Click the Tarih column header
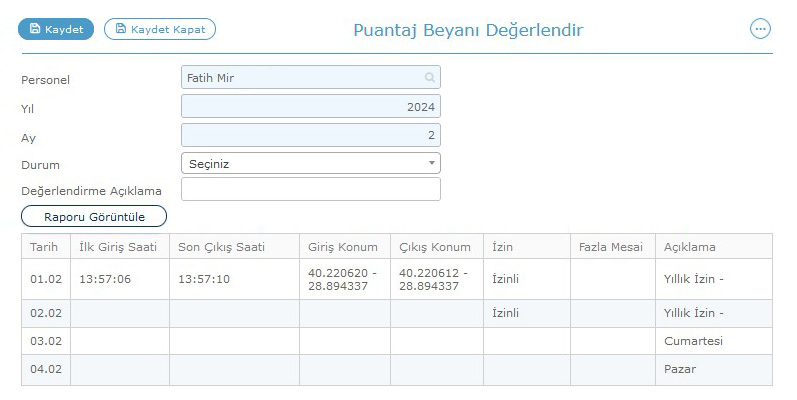Image resolution: width=797 pixels, height=400 pixels. tap(46, 247)
